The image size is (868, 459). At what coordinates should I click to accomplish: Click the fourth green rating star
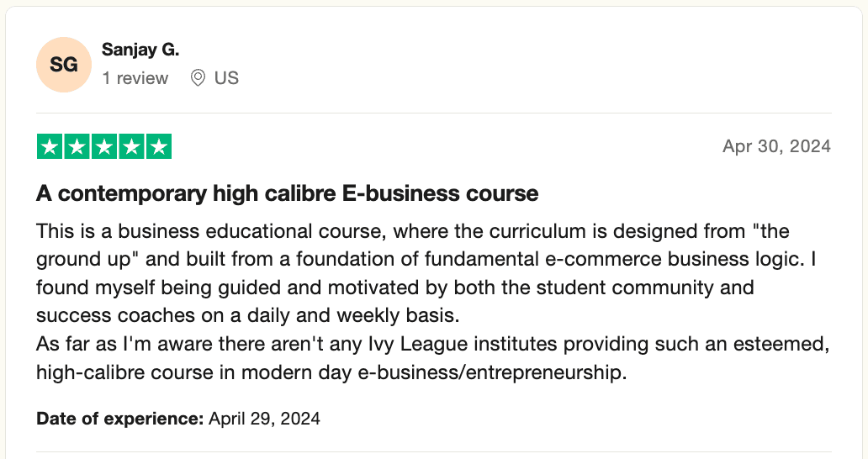pos(131,147)
